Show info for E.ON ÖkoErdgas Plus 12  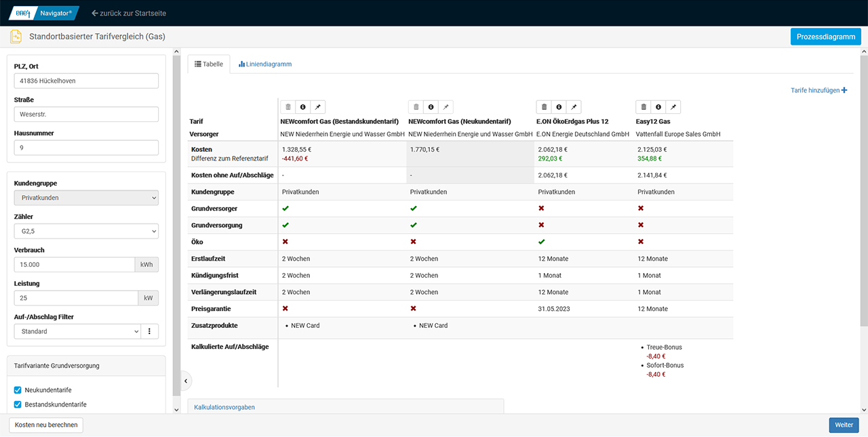pos(559,107)
